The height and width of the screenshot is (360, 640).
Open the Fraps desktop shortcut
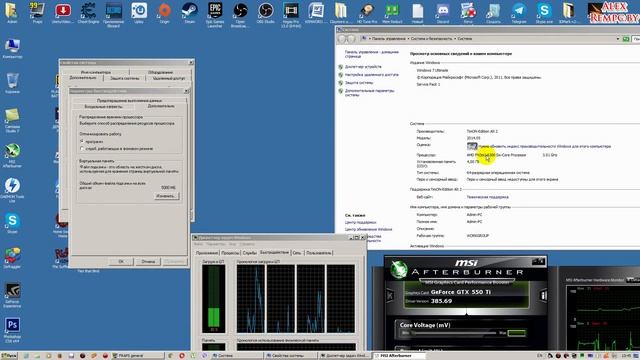[37, 12]
